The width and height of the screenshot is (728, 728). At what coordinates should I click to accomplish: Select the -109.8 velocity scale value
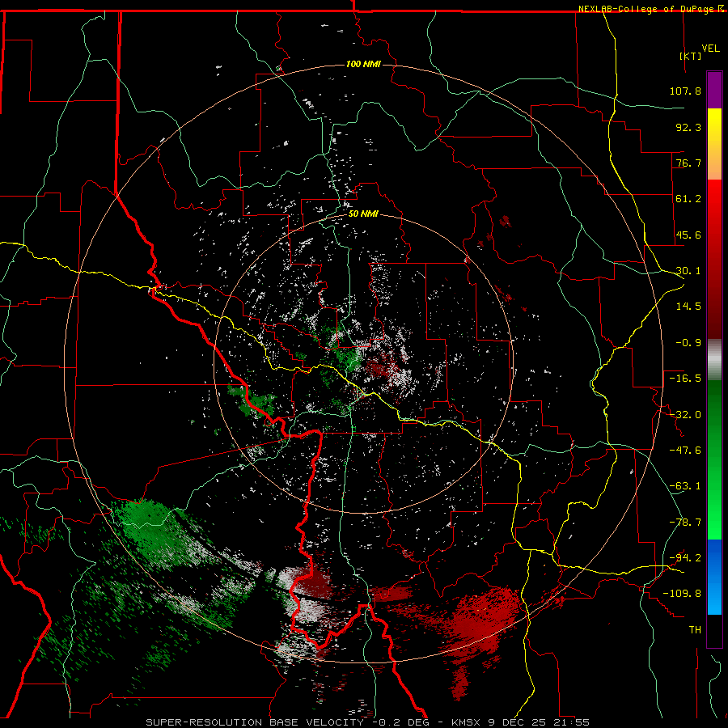click(682, 594)
